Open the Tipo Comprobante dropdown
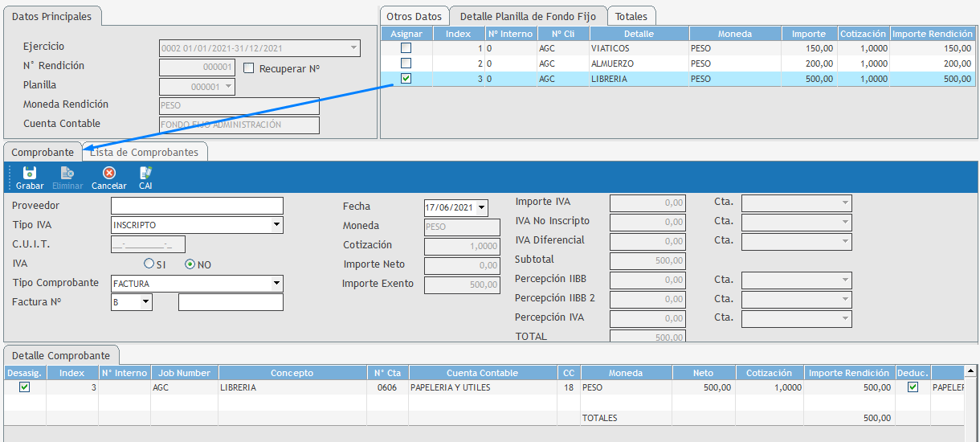980x442 pixels. click(276, 283)
